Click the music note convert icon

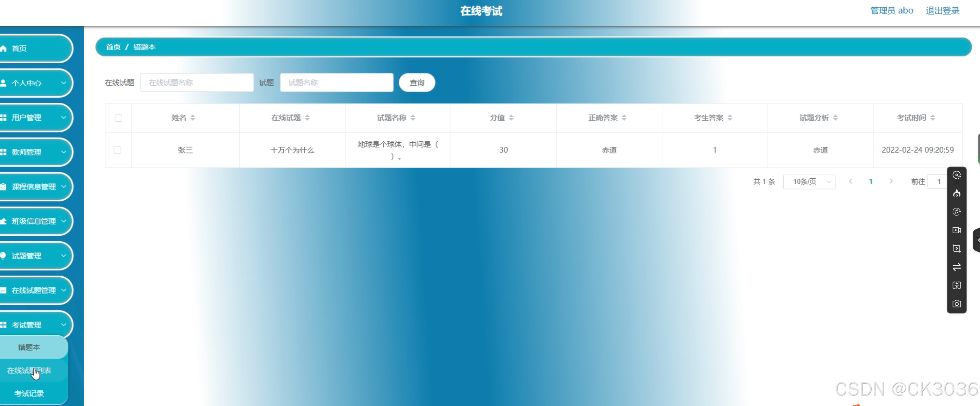coord(956,212)
